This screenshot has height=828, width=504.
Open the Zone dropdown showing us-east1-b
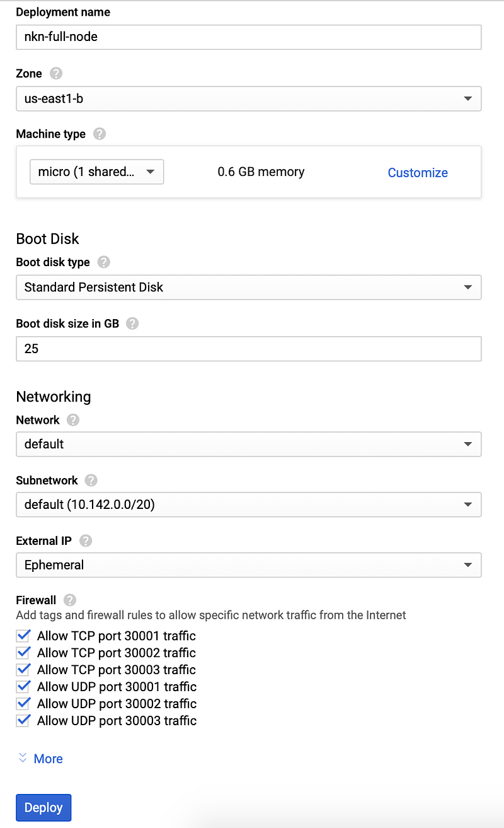248,98
